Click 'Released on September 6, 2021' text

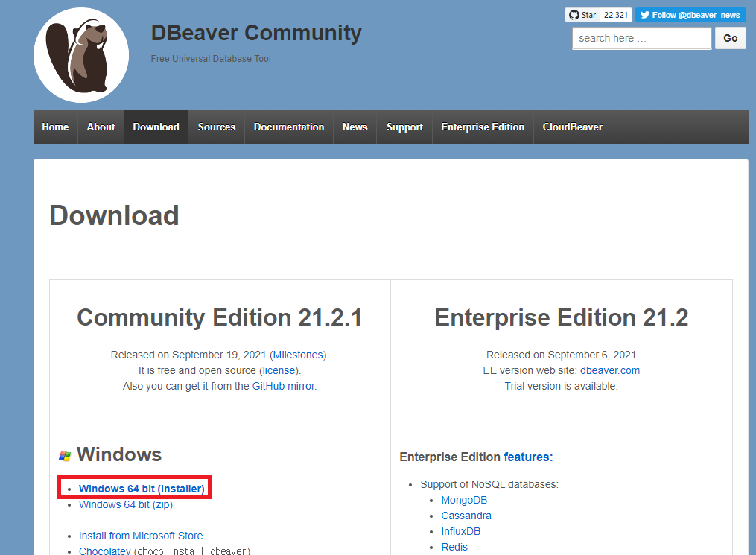pos(561,355)
